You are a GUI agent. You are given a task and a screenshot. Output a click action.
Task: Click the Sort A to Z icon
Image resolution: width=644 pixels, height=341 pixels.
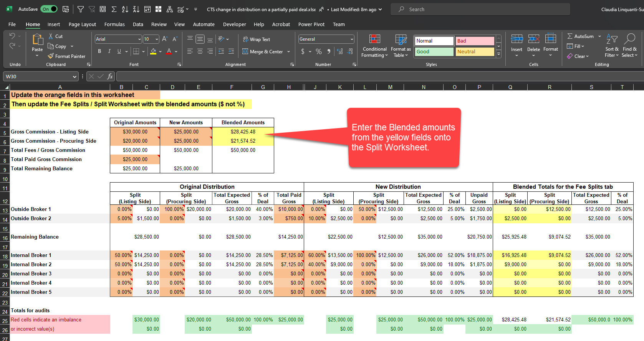[x=125, y=9]
